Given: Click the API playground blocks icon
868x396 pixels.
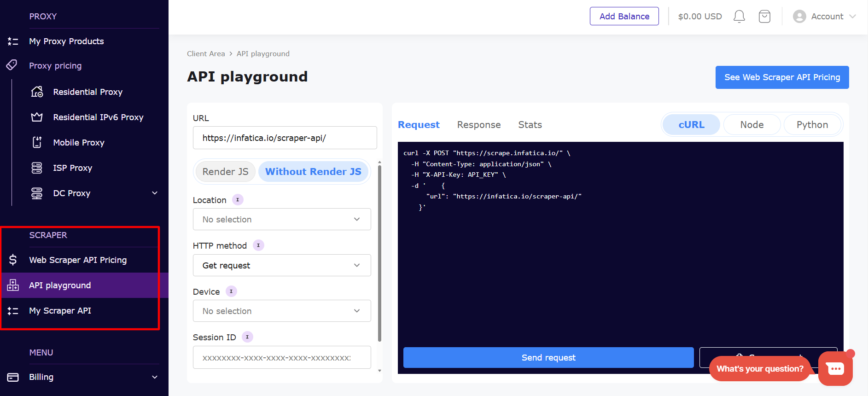Looking at the screenshot, I should pos(13,285).
